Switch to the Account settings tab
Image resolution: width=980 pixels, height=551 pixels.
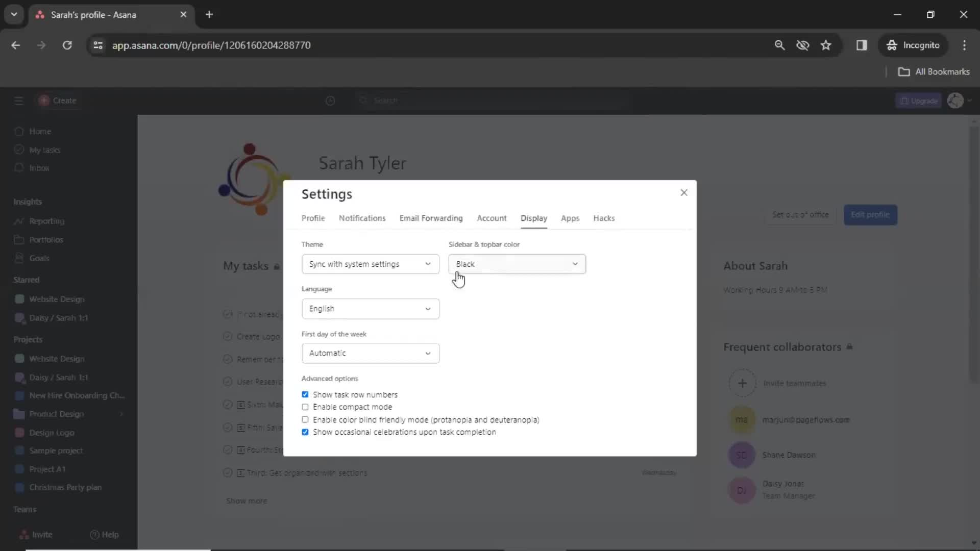pos(492,218)
